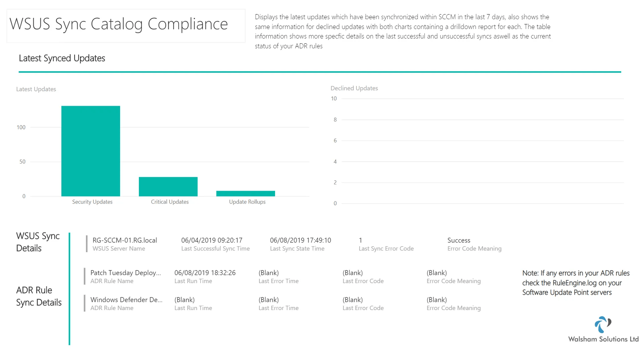The height and width of the screenshot is (353, 644).
Task: Select the ADR Rule Sync Details label
Action: pyautogui.click(x=39, y=296)
